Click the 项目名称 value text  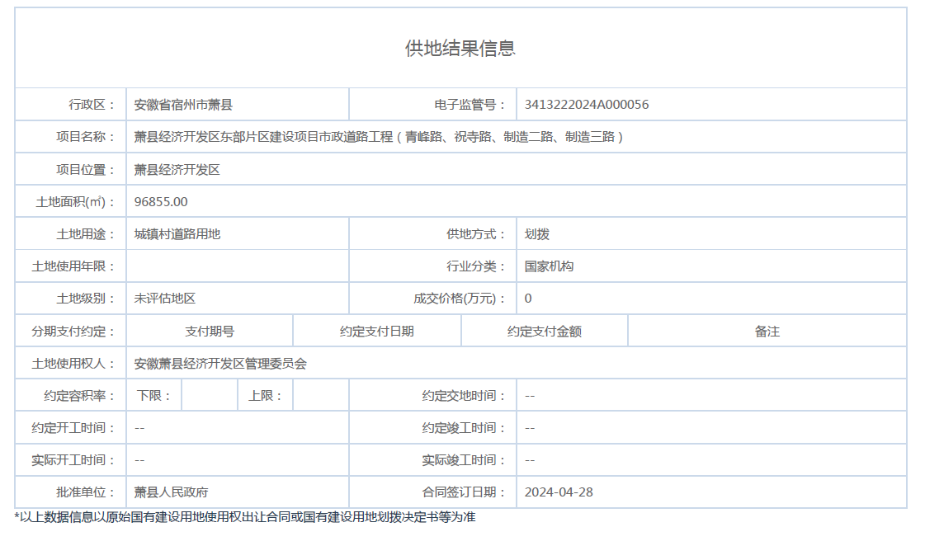(379, 137)
